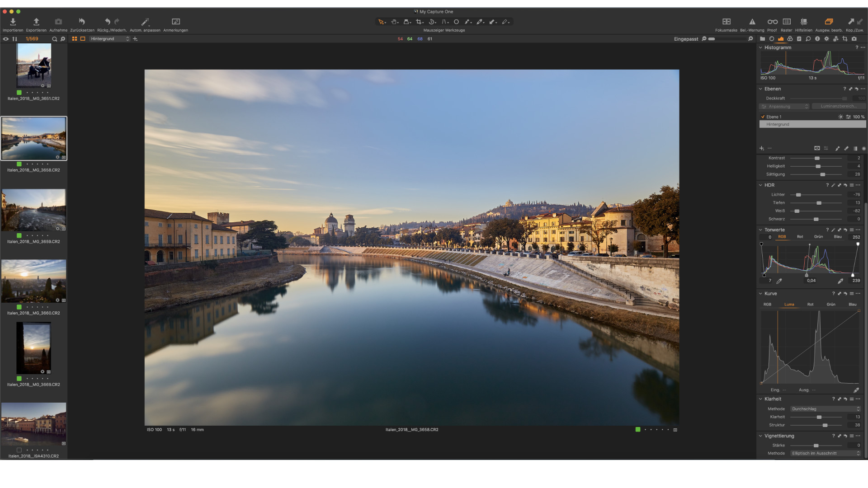Adjust the Kontrast slider

(x=816, y=158)
